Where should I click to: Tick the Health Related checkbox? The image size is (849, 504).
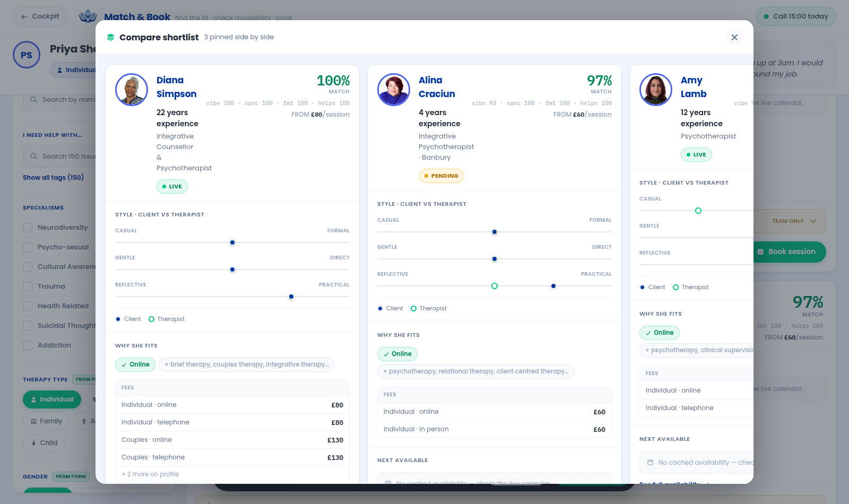pyautogui.click(x=28, y=306)
